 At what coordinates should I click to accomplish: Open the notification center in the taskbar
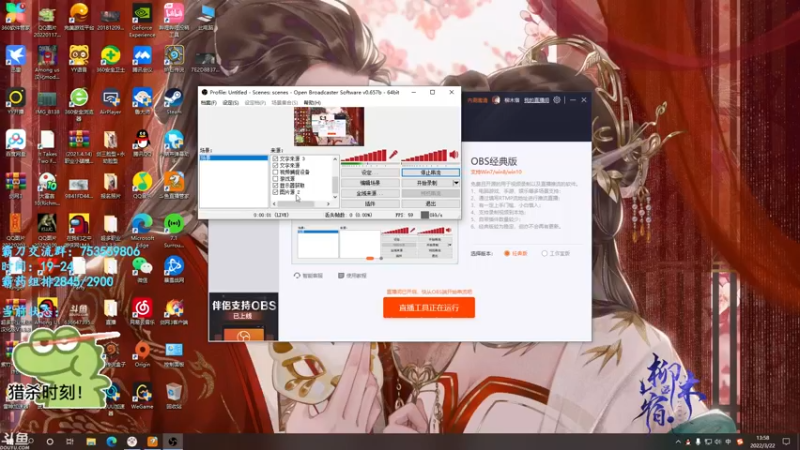click(x=786, y=441)
